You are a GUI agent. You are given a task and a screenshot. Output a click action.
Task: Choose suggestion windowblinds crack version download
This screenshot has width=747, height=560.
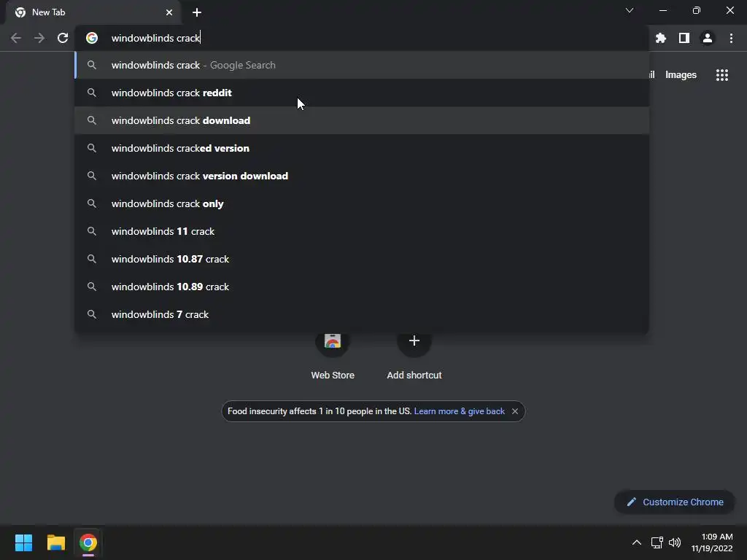pyautogui.click(x=362, y=176)
